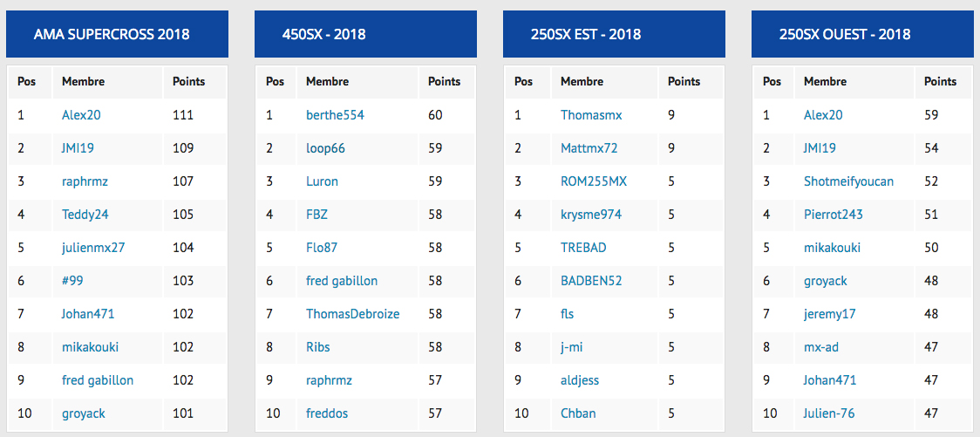Click the #99 member link
980x437 pixels.
[72, 281]
